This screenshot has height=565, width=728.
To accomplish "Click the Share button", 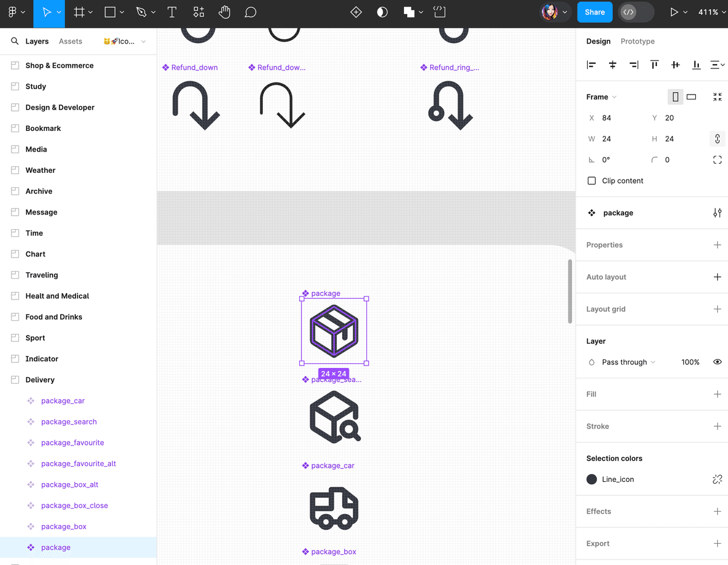I will click(x=595, y=12).
